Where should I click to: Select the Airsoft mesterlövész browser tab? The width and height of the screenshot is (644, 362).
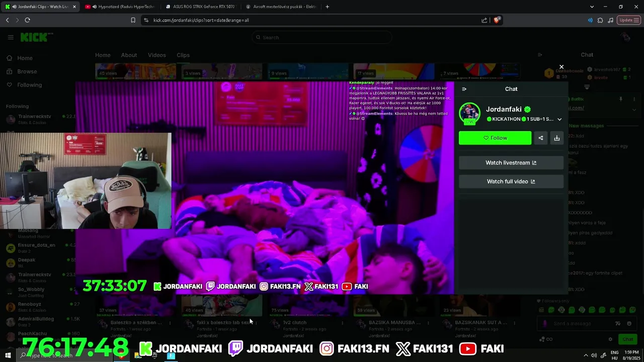click(282, 7)
